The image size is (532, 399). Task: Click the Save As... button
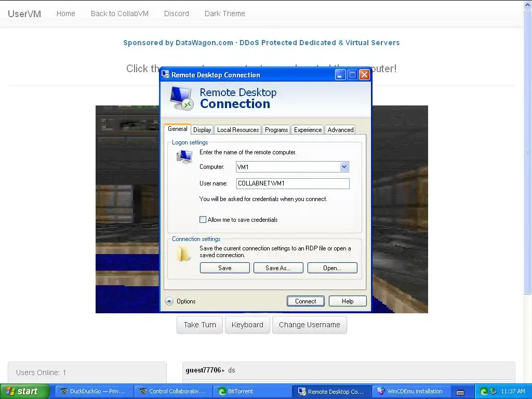pyautogui.click(x=278, y=268)
